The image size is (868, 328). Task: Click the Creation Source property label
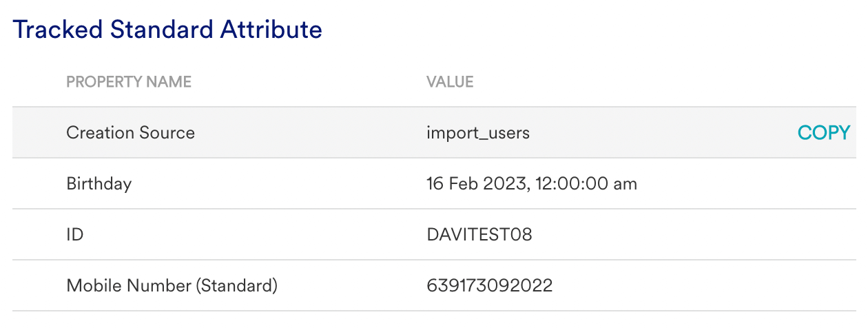(130, 132)
